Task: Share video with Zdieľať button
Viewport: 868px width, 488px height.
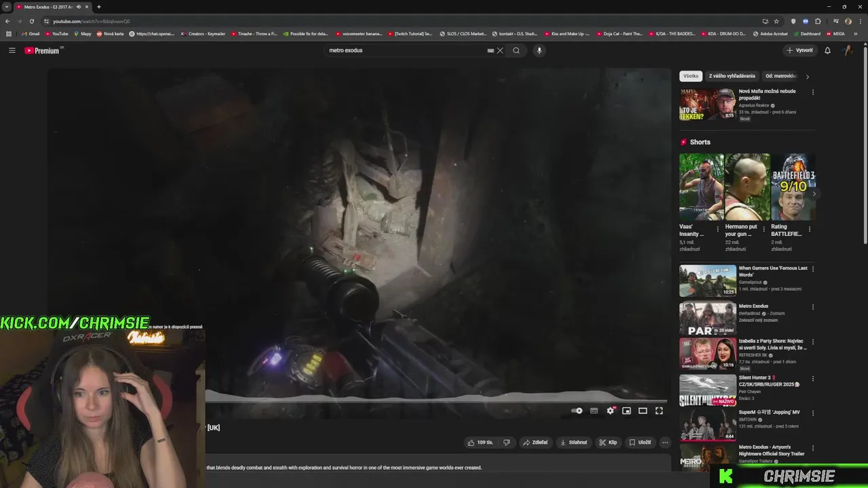Action: coord(535,443)
